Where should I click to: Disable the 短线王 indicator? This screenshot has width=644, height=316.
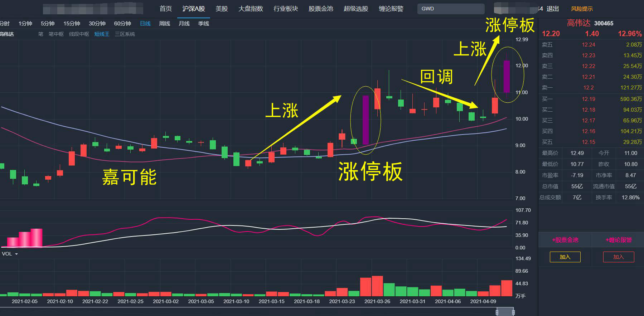pyautogui.click(x=102, y=34)
